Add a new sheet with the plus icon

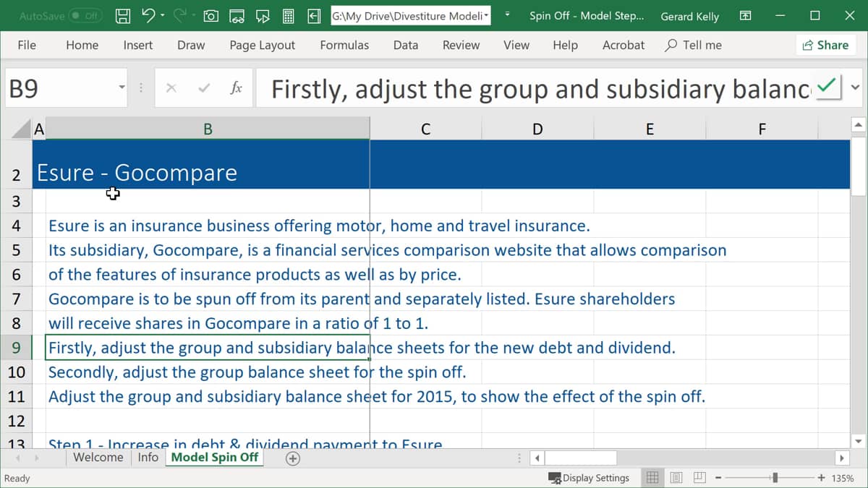point(293,458)
